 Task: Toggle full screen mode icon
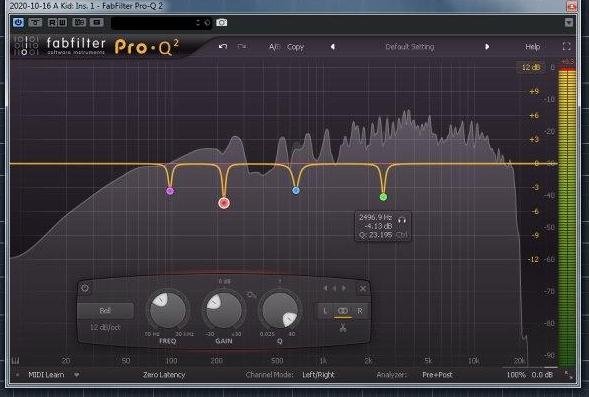(566, 47)
